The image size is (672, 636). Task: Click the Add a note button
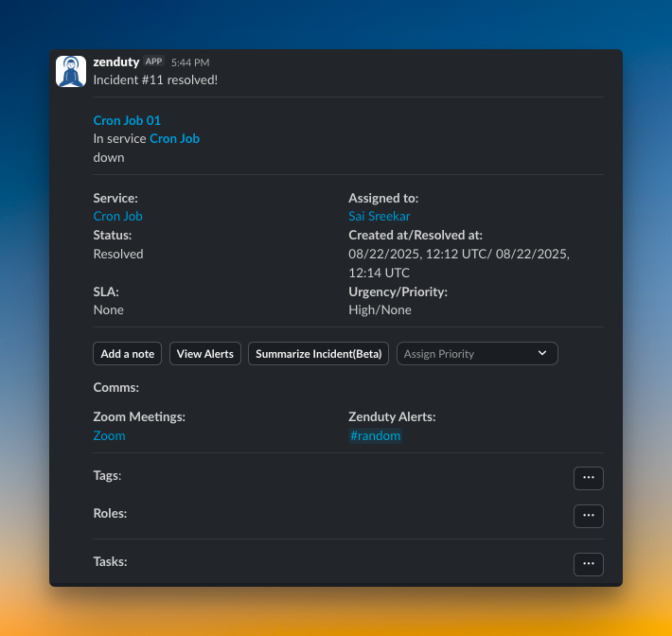pos(127,354)
